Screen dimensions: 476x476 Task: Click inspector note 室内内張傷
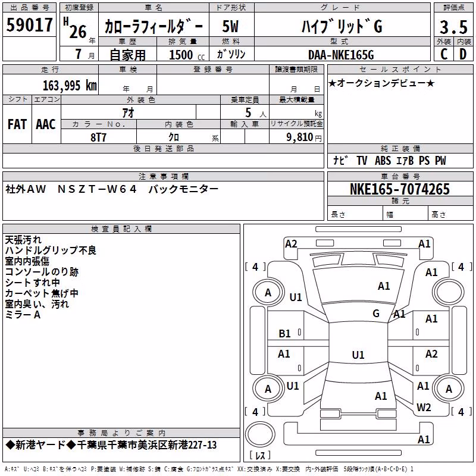point(27,261)
